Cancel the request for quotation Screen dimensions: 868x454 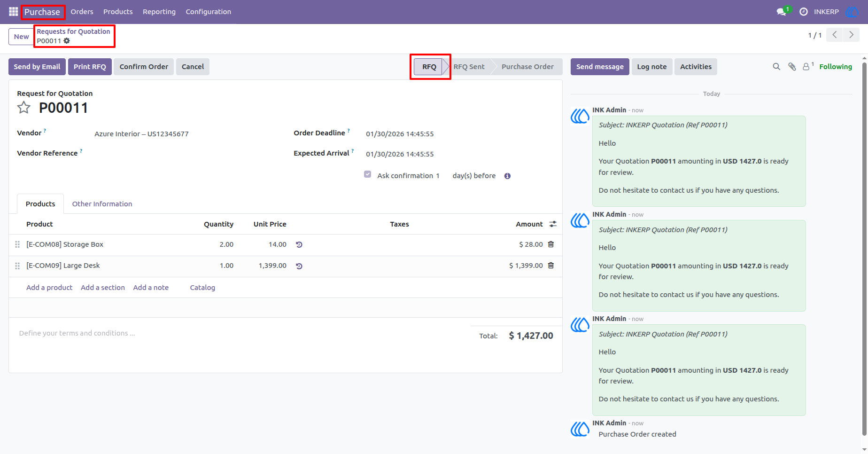[193, 67]
